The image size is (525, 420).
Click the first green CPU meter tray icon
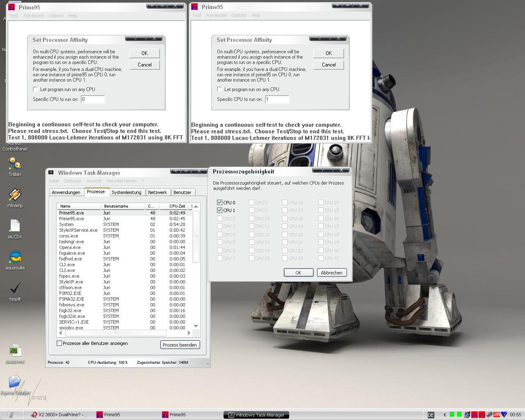[452, 415]
